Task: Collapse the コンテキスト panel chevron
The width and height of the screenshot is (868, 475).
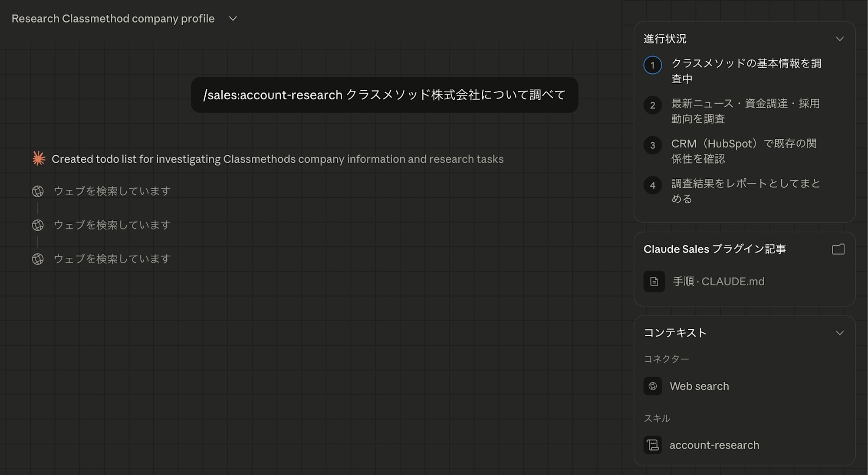Action: [x=840, y=333]
